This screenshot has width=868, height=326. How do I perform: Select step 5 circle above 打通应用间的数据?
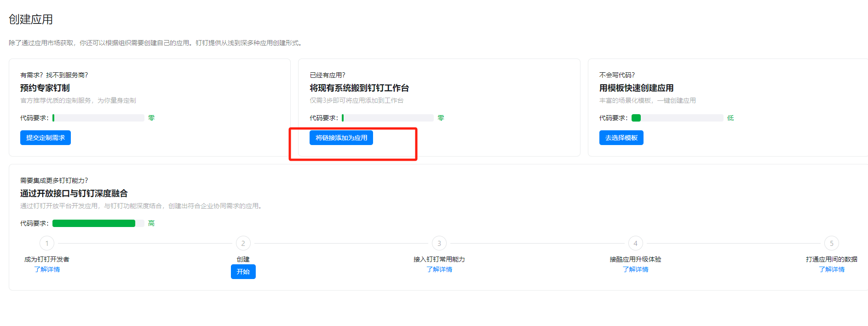pyautogui.click(x=832, y=243)
